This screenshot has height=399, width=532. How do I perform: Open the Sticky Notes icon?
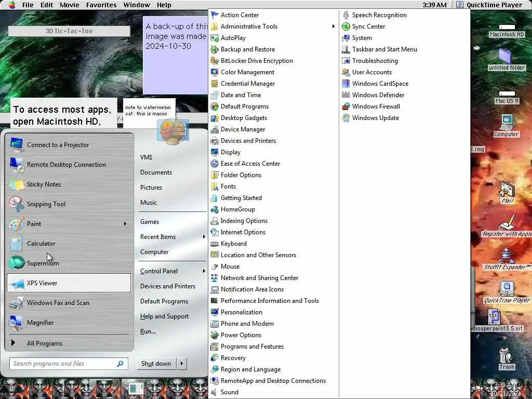pyautogui.click(x=16, y=184)
